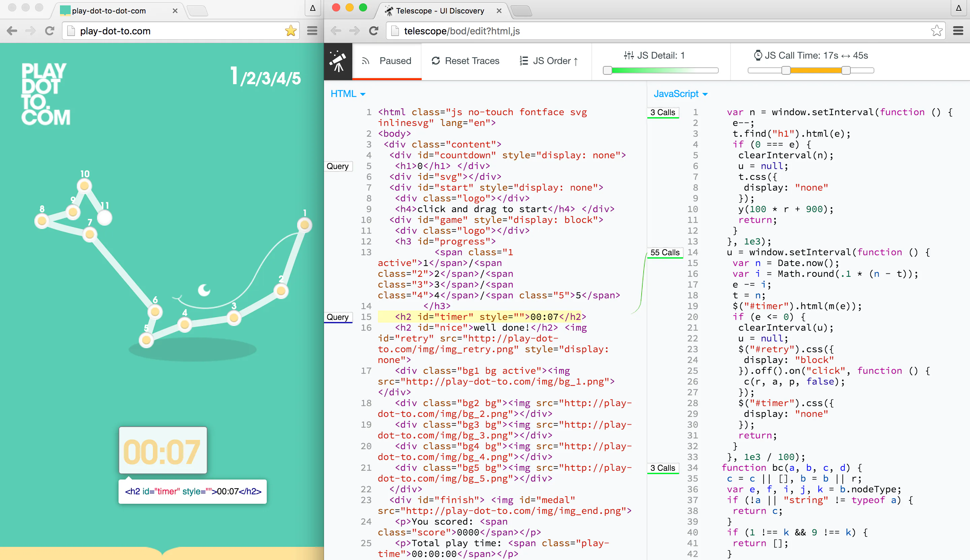
Task: Click the 55 Calls marker
Action: pos(665,252)
